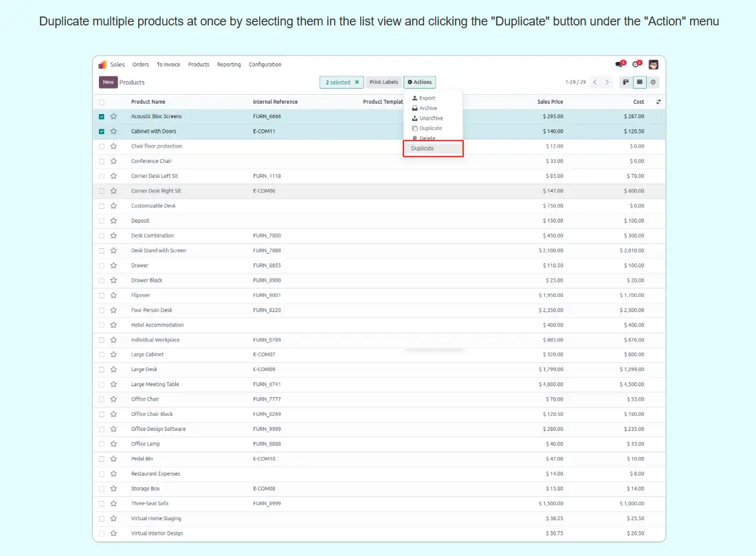Screen dimensions: 756x556
Task: Go to the next page arrow
Action: pos(607,82)
